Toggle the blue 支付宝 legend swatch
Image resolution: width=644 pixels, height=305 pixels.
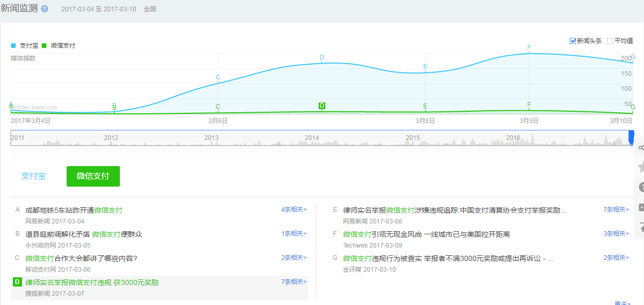13,46
